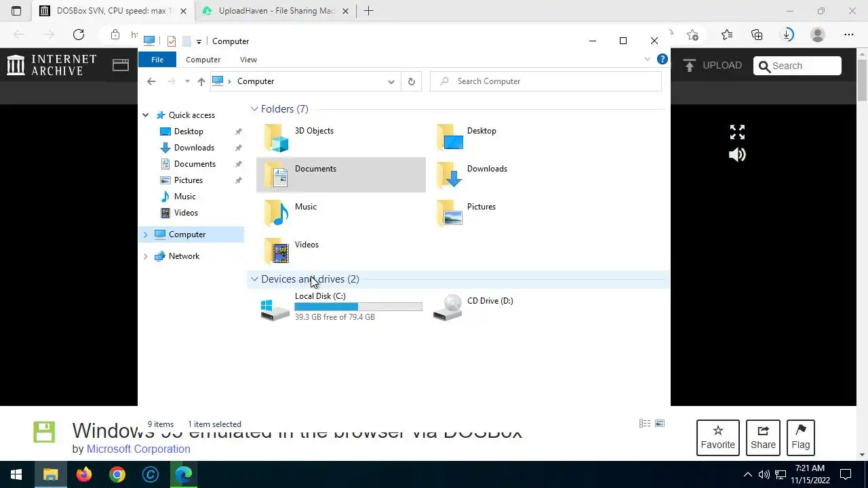Collapse Devices and drives group
Image resolution: width=868 pixels, height=488 pixels.
coord(254,279)
